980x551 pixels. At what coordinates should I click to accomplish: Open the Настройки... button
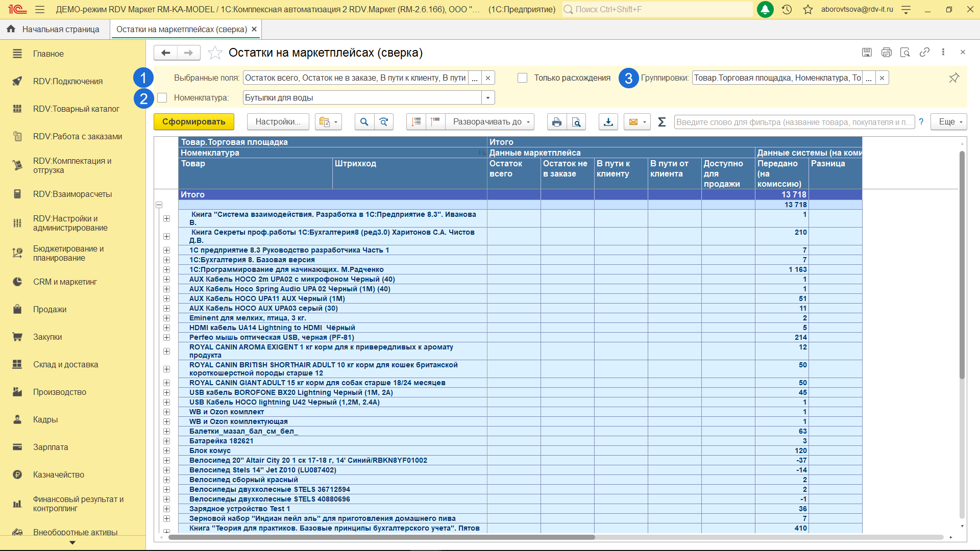coord(278,122)
